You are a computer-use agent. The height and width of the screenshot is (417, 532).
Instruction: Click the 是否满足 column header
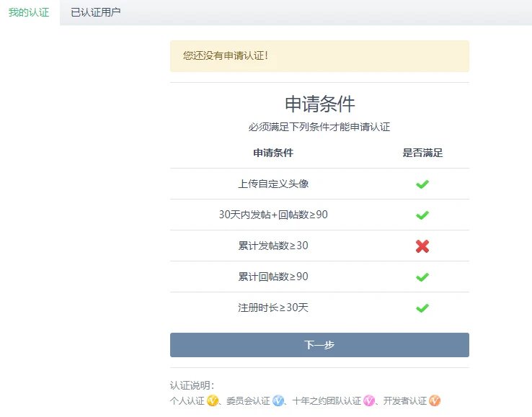point(422,153)
